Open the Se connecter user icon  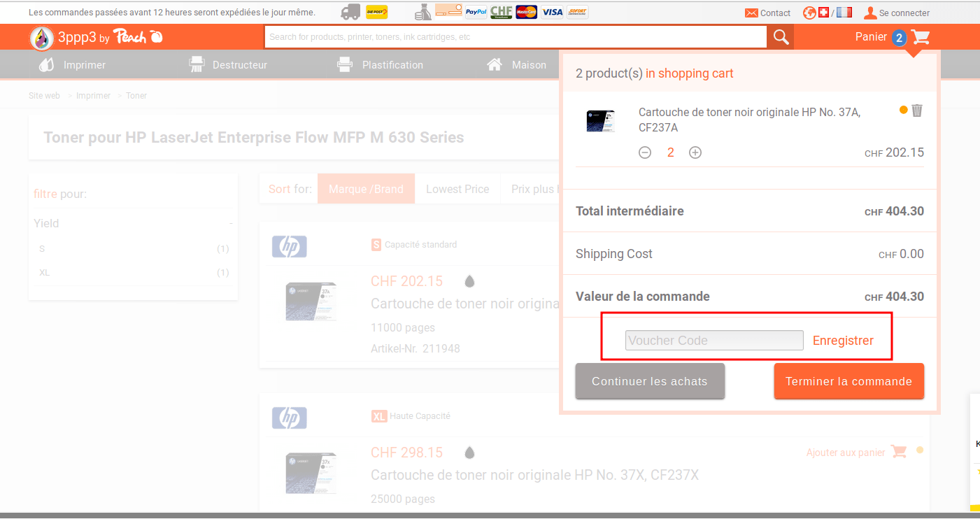[x=870, y=13]
